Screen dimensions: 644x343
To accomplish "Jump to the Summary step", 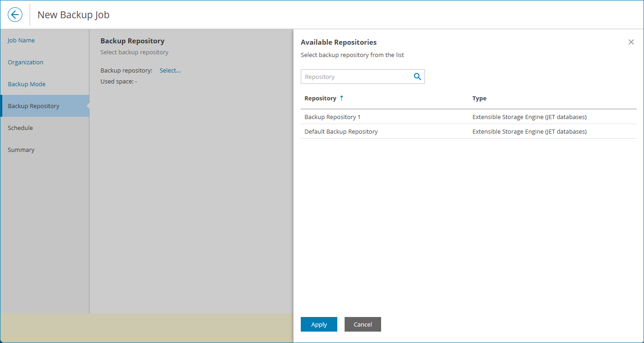I will click(21, 150).
